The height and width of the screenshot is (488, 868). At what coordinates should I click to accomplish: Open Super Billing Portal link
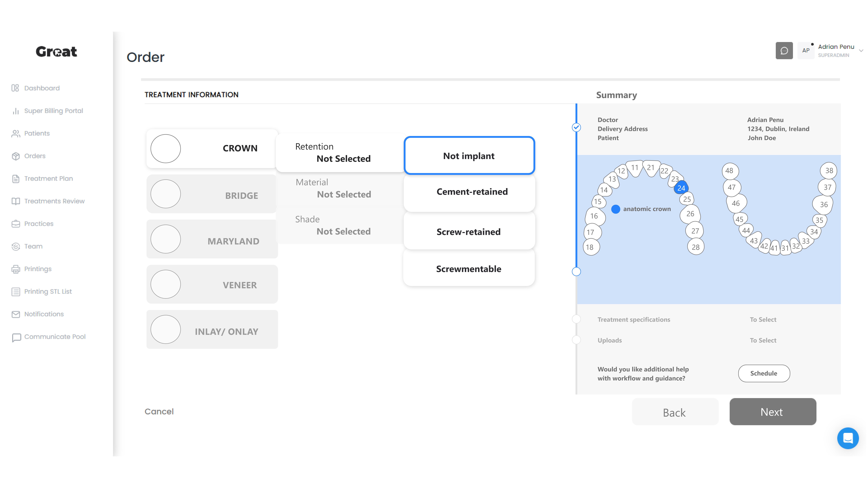tap(54, 111)
